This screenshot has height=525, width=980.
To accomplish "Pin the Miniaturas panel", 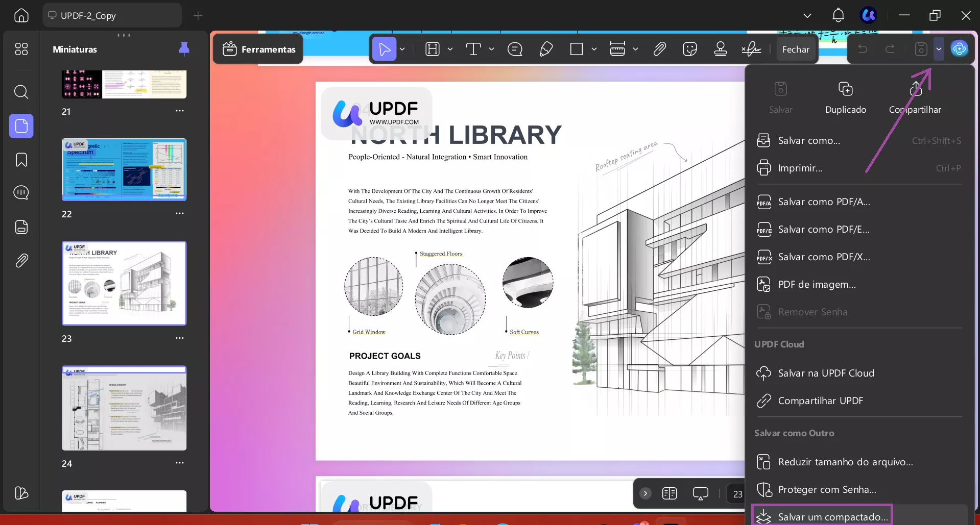I will [184, 48].
